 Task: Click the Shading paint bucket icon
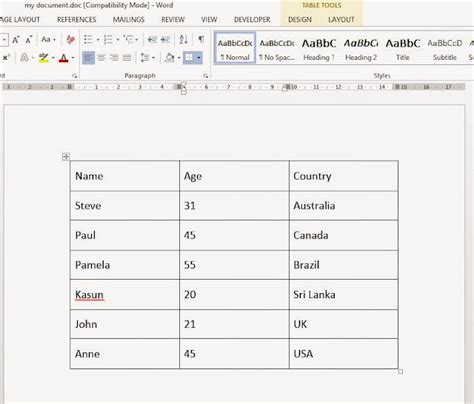click(x=170, y=58)
